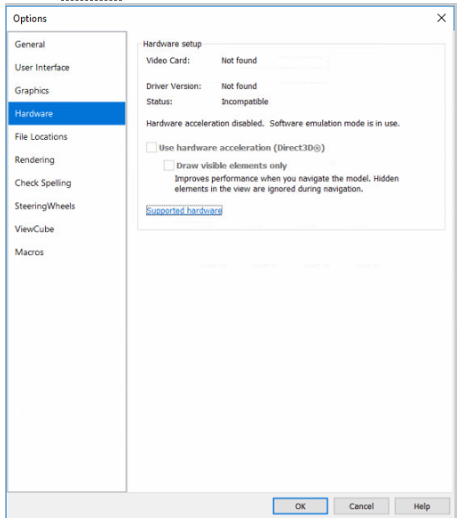The height and width of the screenshot is (524, 463).
Task: Confirm settings with the OK button
Action: (x=300, y=506)
